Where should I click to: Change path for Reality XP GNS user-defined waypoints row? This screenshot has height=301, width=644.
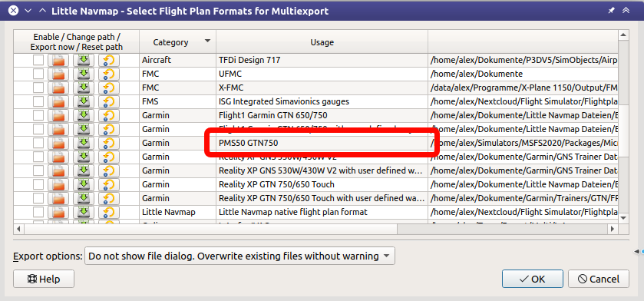coord(58,170)
